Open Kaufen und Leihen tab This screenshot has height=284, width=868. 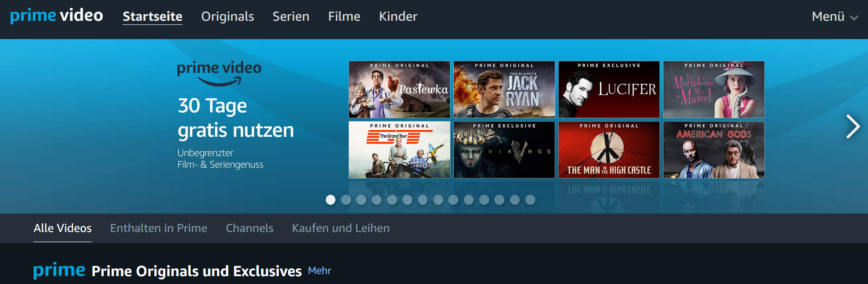click(341, 228)
